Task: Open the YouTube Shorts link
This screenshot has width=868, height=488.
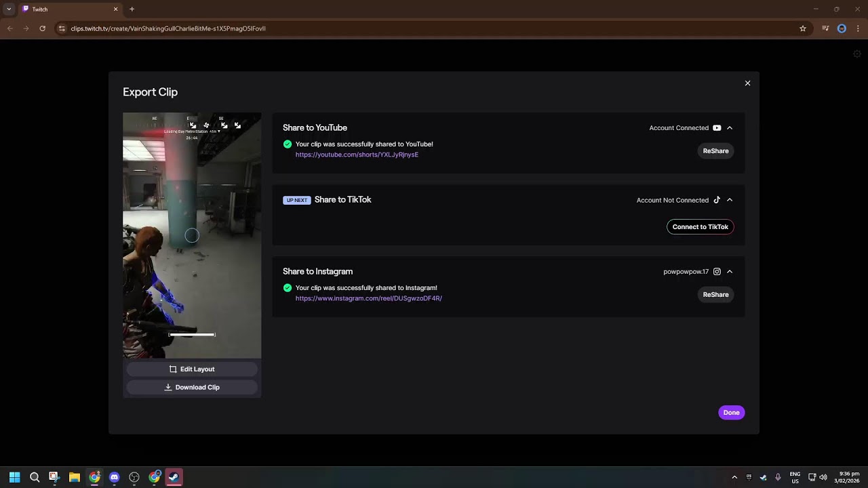Action: [357, 155]
